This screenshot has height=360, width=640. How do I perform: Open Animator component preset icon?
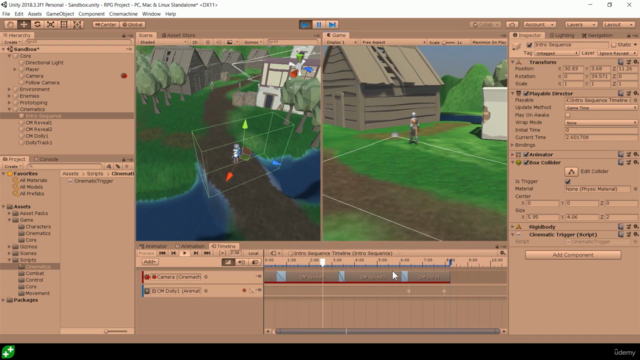(x=629, y=154)
